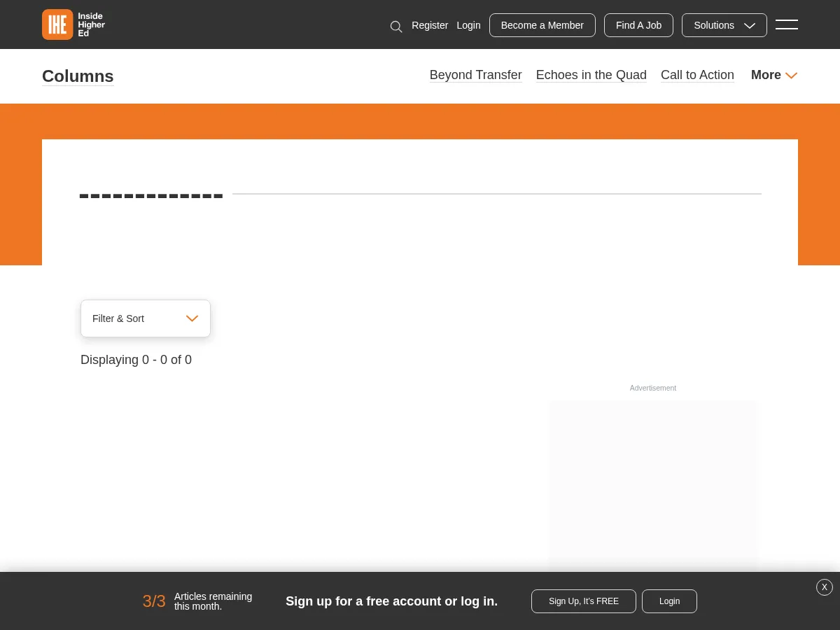Image resolution: width=840 pixels, height=630 pixels.
Task: Expand the Solutions dropdown
Action: coord(724,25)
